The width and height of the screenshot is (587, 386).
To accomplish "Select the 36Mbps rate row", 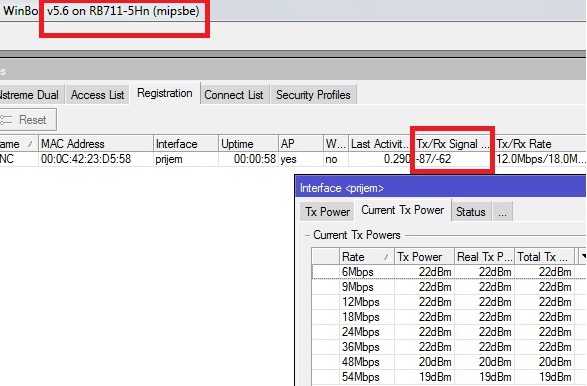I will click(448, 347).
